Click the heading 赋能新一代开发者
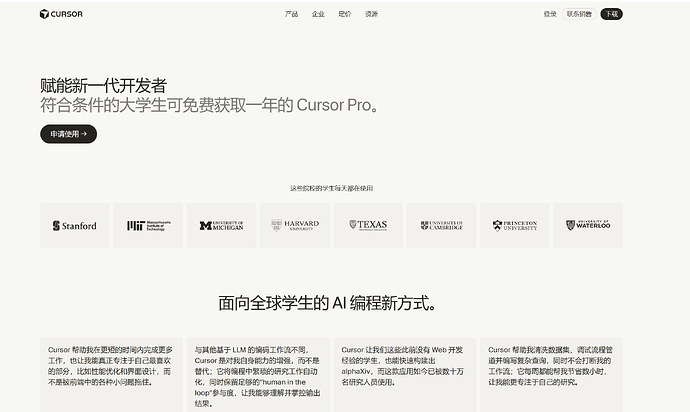Viewport: 690px width, 412px height. [x=103, y=85]
